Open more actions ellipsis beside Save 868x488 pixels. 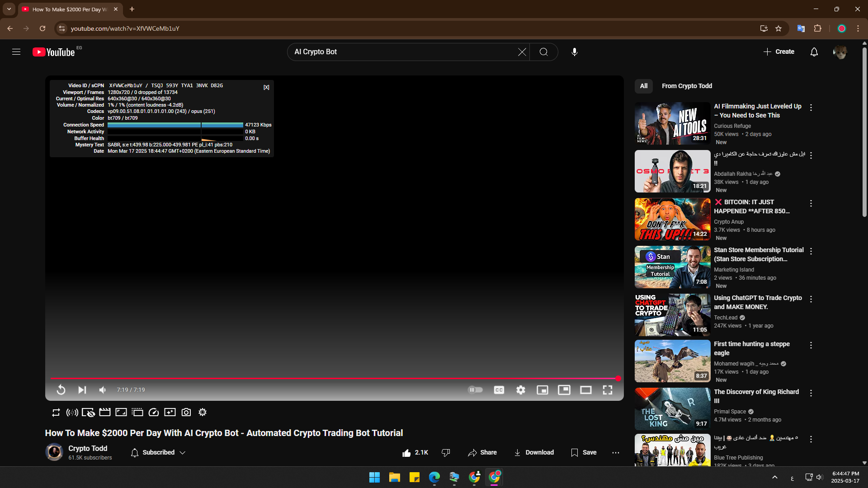616,453
